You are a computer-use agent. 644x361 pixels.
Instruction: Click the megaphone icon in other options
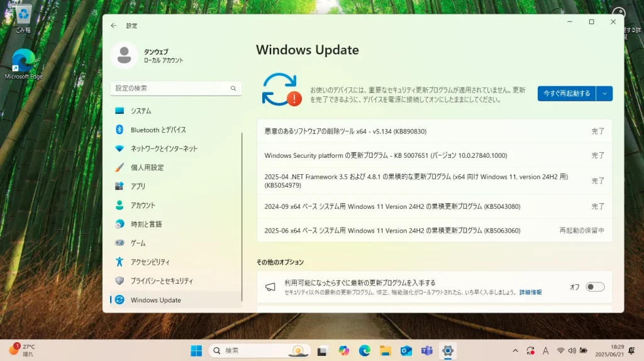(270, 287)
